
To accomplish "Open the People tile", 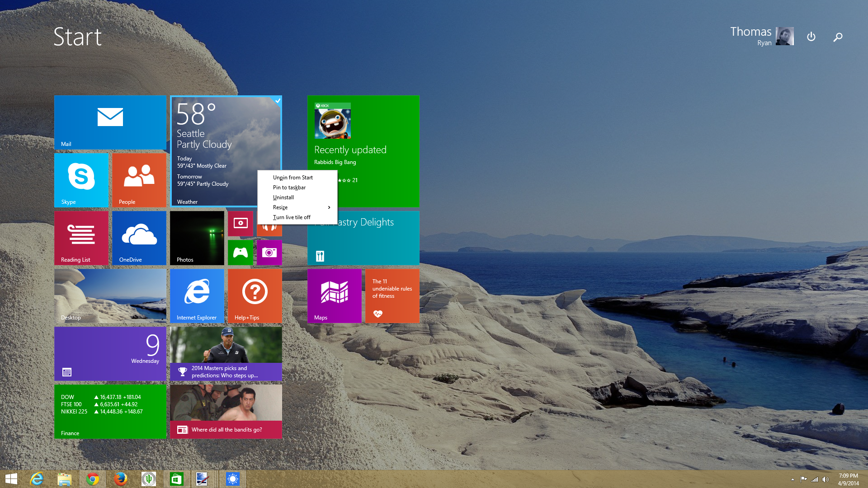I will pos(139,180).
